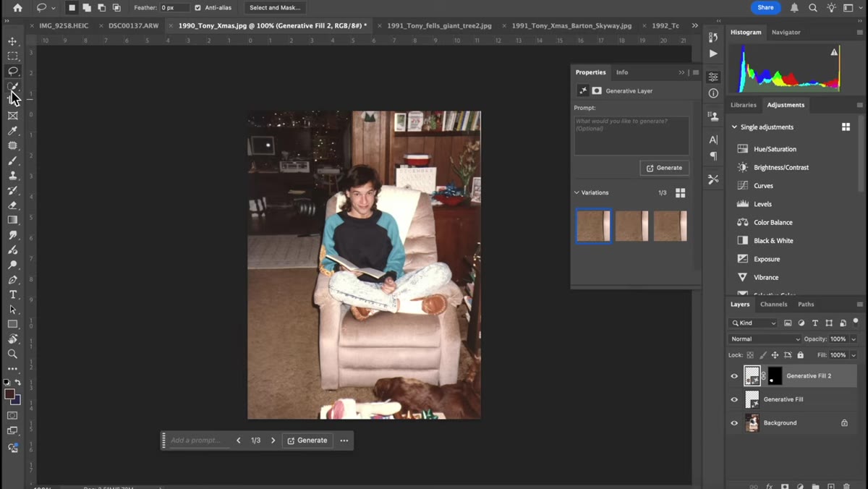Viewport: 868px width, 489px height.
Task: Add a Curves adjustment
Action: (x=763, y=186)
